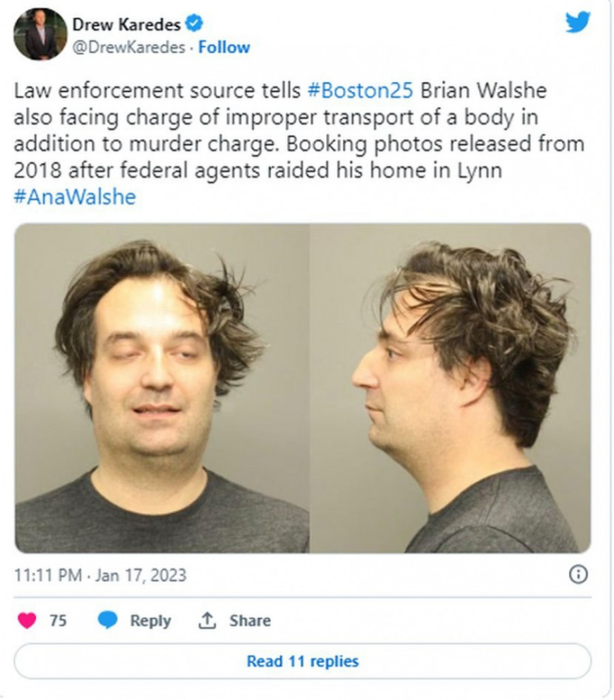This screenshot has height=700, width=614.
Task: Click the blue verified badge
Action: pyautogui.click(x=194, y=24)
